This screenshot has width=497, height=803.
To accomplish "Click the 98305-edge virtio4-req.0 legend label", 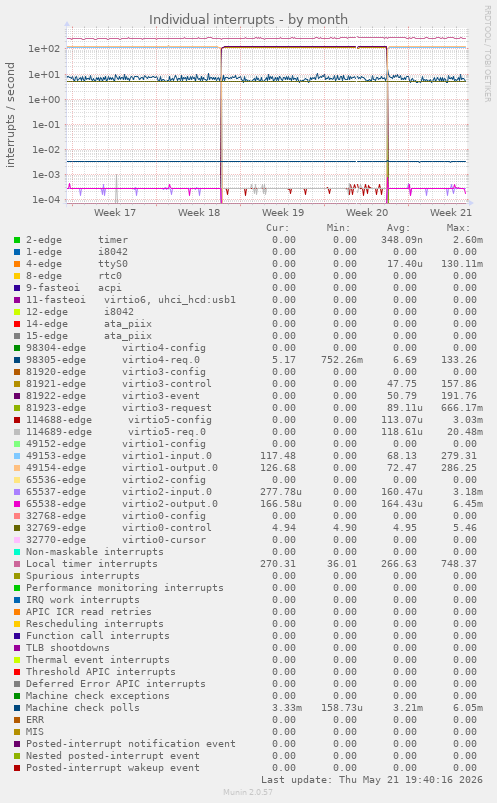I will pyautogui.click(x=113, y=360).
